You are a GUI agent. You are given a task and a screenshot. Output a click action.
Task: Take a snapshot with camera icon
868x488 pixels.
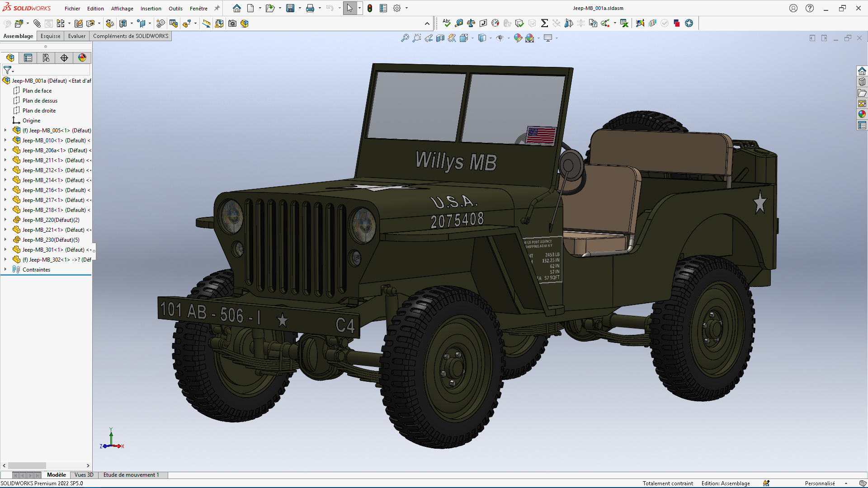pyautogui.click(x=232, y=23)
